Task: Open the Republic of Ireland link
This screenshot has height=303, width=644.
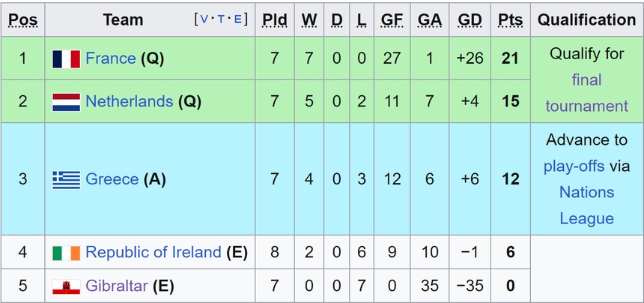Action: click(x=154, y=253)
